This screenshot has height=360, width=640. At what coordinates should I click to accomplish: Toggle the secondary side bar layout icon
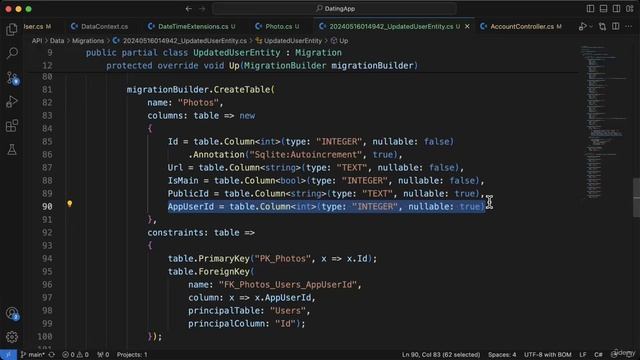pos(616,9)
